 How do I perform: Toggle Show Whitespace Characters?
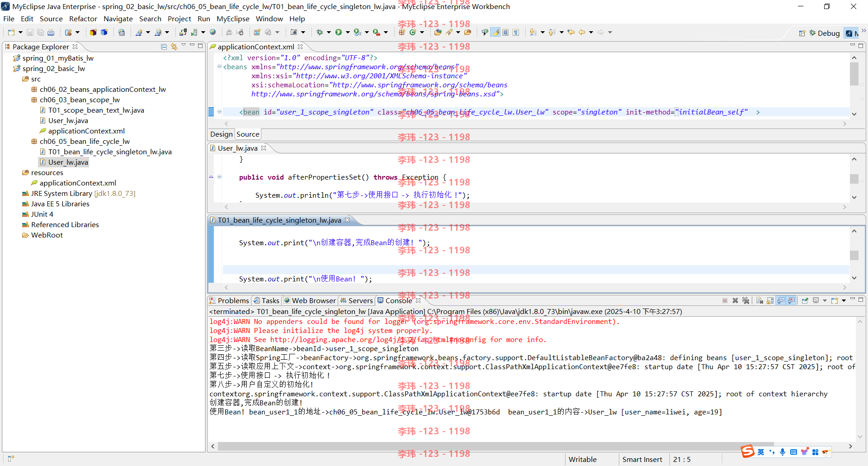(x=516, y=32)
